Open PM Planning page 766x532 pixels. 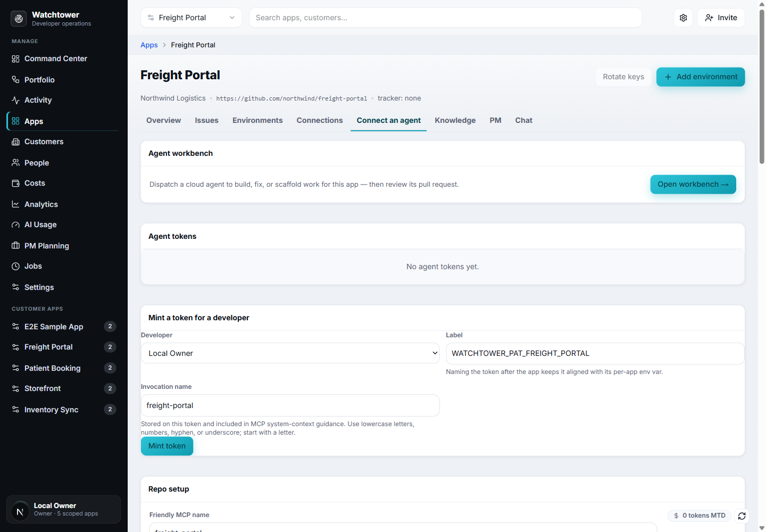coord(63,246)
